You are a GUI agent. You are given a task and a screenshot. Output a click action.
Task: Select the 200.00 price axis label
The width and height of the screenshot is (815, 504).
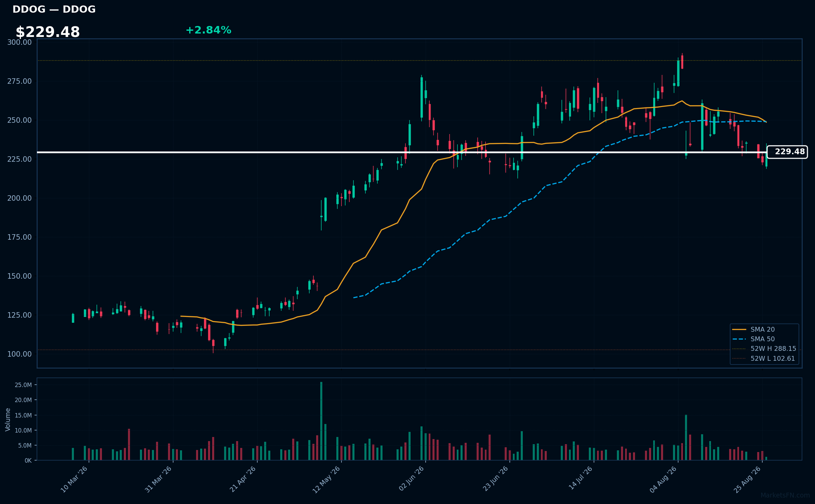[20, 198]
